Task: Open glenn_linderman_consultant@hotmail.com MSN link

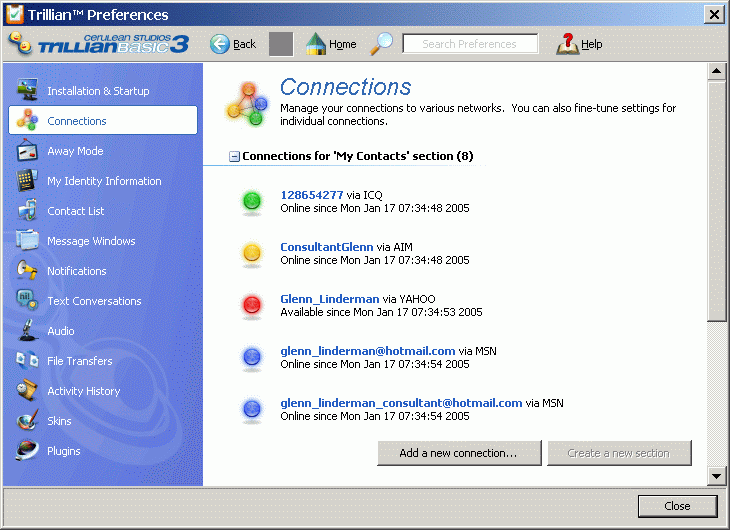Action: [x=401, y=403]
